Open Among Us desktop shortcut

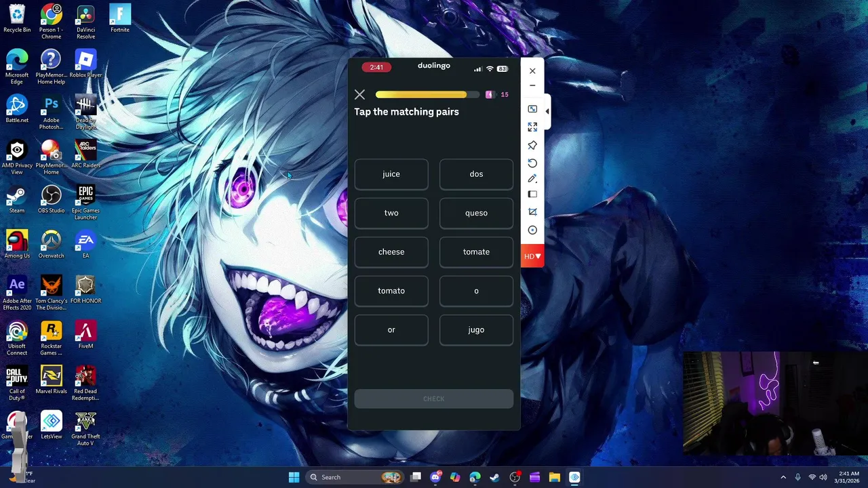pos(17,245)
